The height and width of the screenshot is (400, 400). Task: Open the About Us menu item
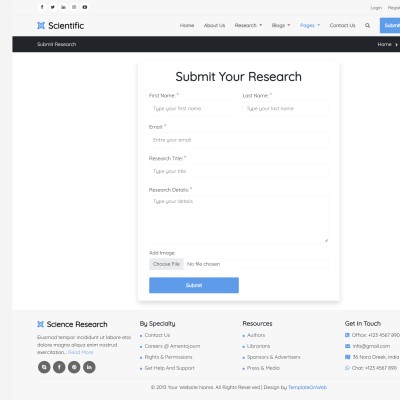(x=214, y=25)
